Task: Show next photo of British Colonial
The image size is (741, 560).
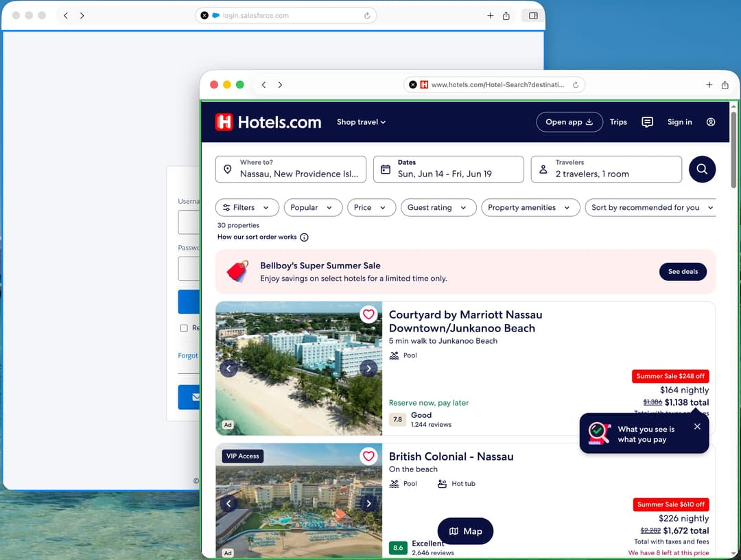Action: coord(368,504)
